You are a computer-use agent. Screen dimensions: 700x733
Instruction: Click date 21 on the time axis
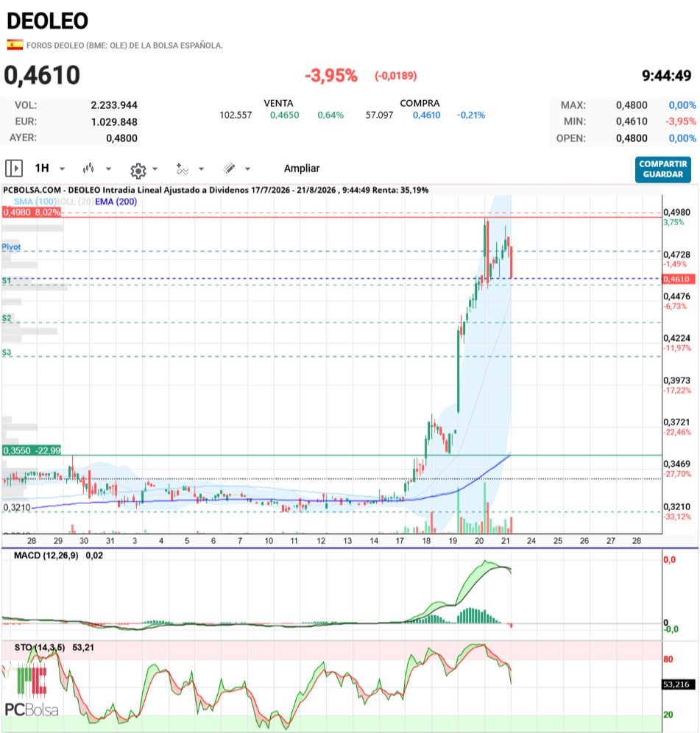506,541
